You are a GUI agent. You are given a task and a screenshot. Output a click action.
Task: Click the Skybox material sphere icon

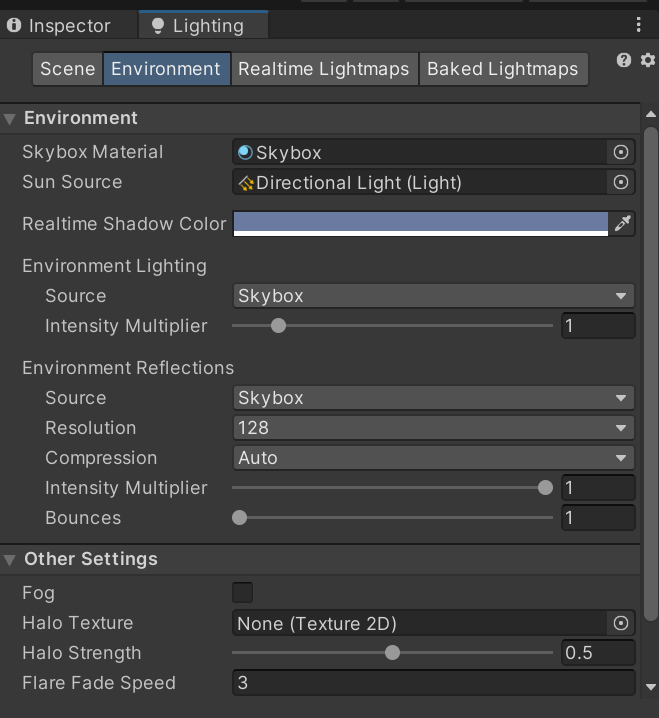(245, 152)
